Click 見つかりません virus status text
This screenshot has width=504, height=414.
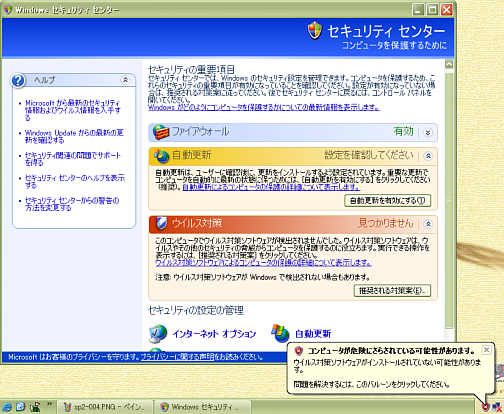pyautogui.click(x=386, y=223)
